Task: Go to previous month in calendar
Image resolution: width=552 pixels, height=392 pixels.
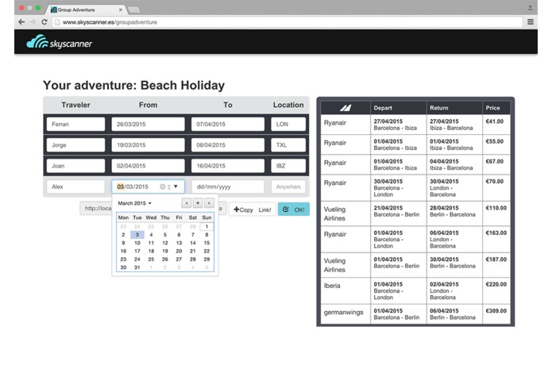Action: 187,203
